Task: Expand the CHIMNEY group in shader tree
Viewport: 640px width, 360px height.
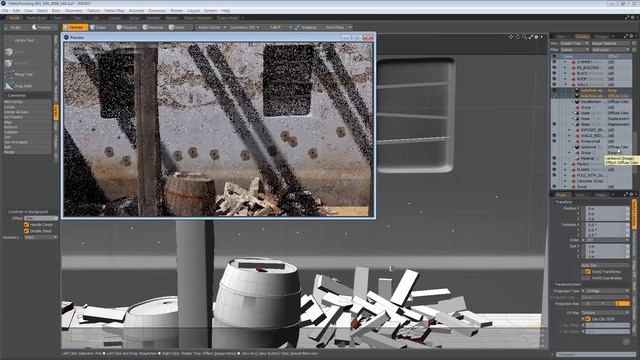Action: tap(565, 62)
